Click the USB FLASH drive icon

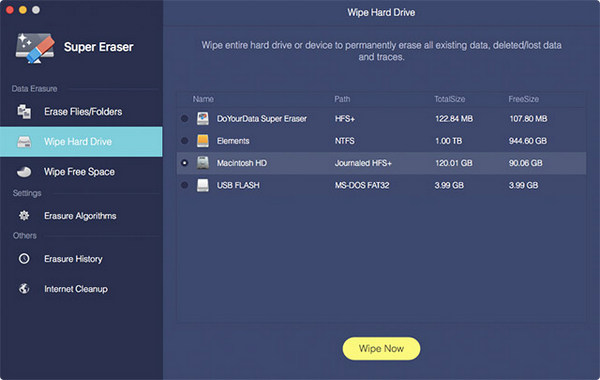point(203,185)
